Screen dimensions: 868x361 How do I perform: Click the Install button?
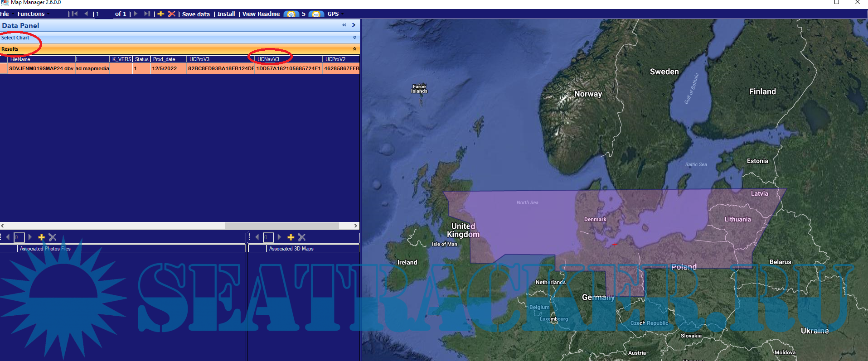pos(226,14)
